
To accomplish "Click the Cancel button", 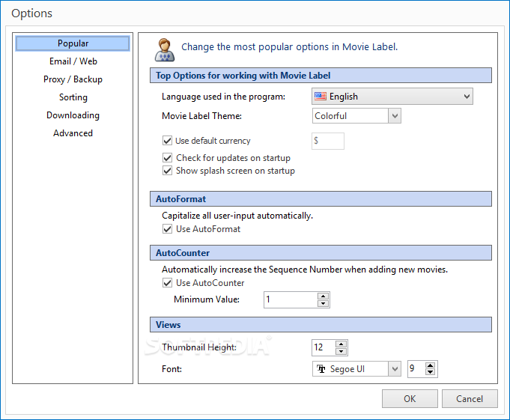I will [x=470, y=398].
